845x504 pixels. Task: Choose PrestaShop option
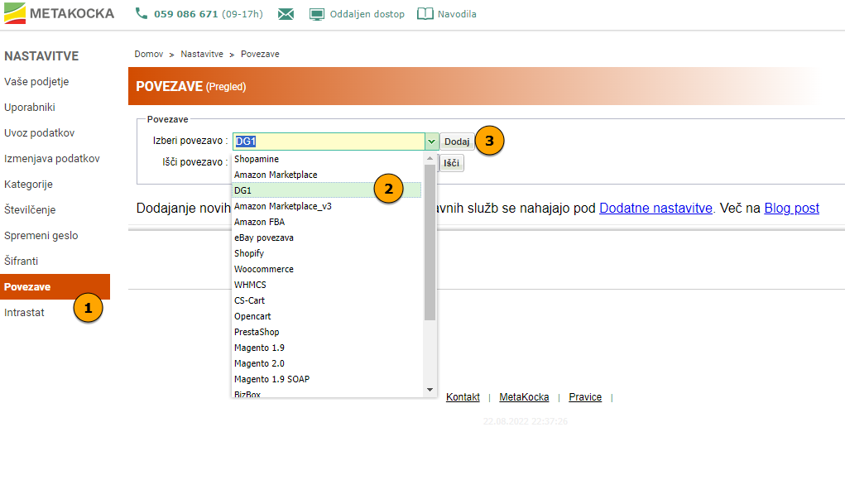click(x=327, y=332)
